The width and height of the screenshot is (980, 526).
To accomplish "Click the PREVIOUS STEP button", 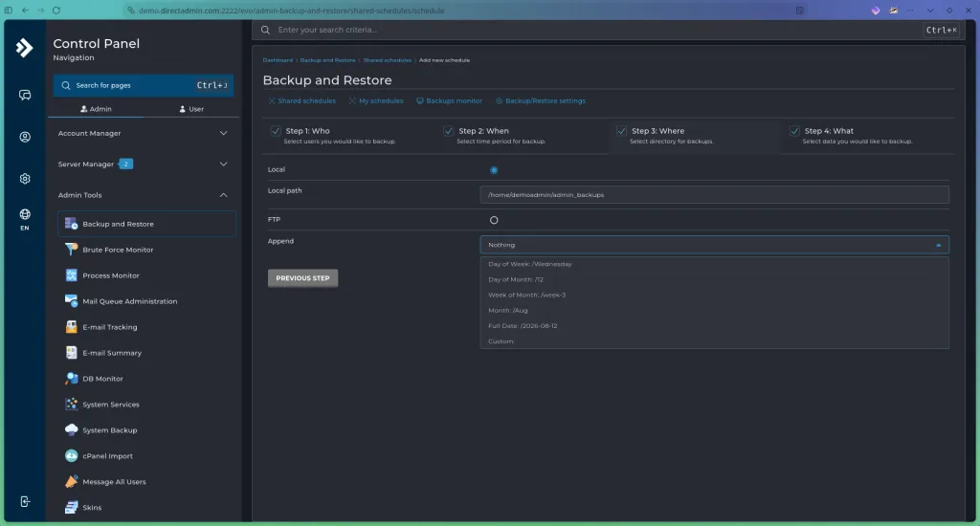I will (x=303, y=278).
